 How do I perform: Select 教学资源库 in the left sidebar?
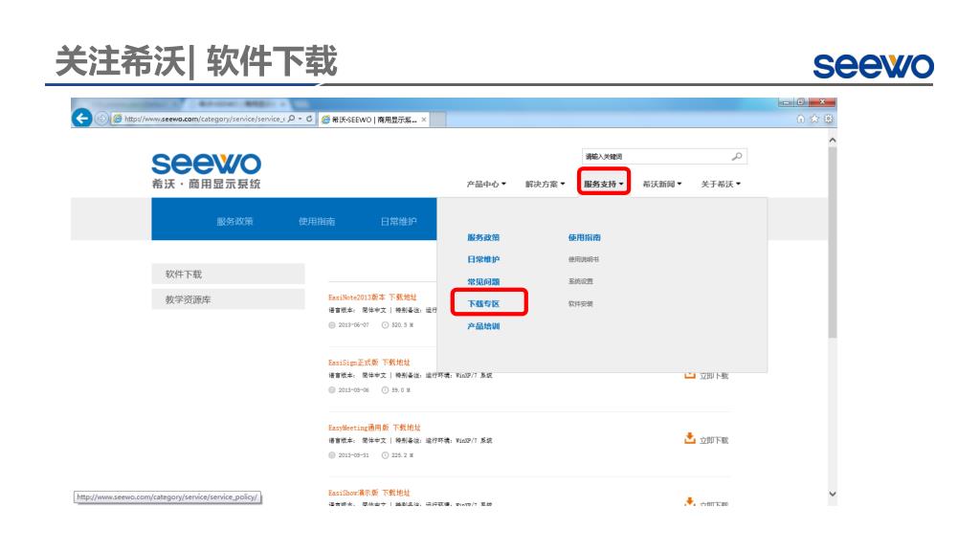(228, 299)
